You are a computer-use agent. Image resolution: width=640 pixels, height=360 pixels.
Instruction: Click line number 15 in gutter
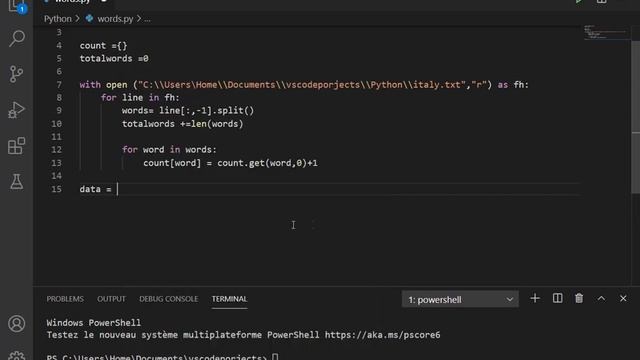coord(56,189)
